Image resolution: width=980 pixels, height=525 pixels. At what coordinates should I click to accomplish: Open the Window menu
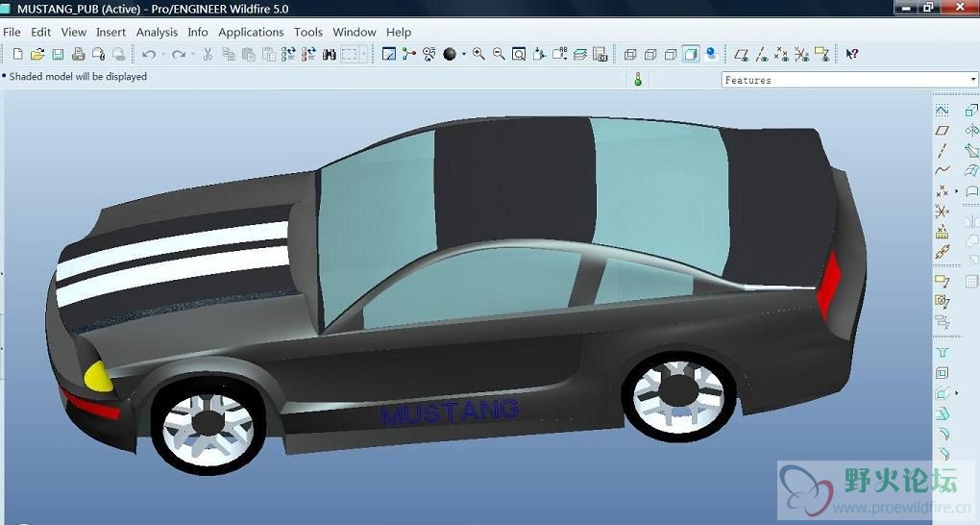355,32
